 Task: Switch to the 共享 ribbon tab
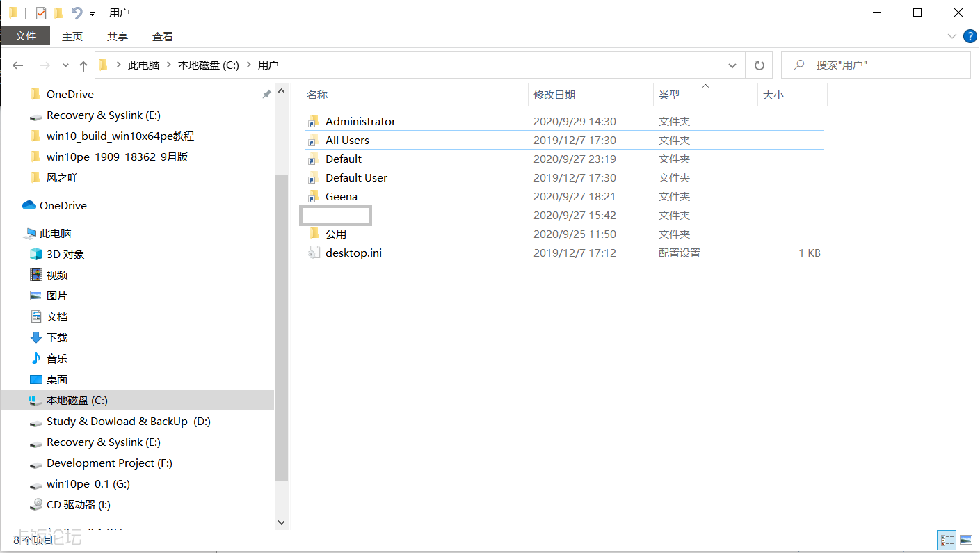[x=118, y=36]
